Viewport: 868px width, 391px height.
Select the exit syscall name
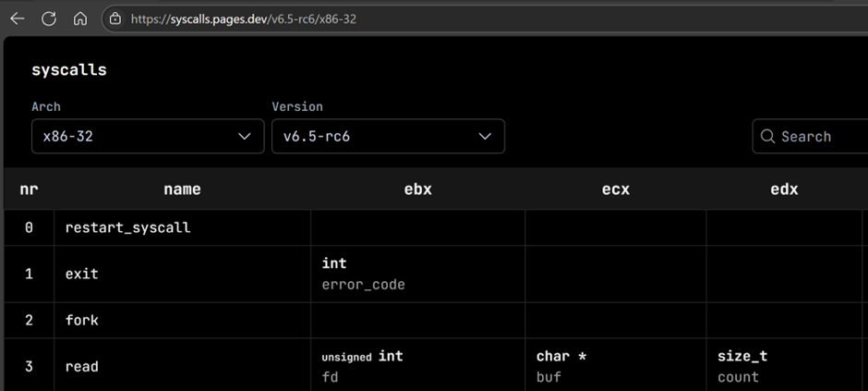tap(81, 274)
